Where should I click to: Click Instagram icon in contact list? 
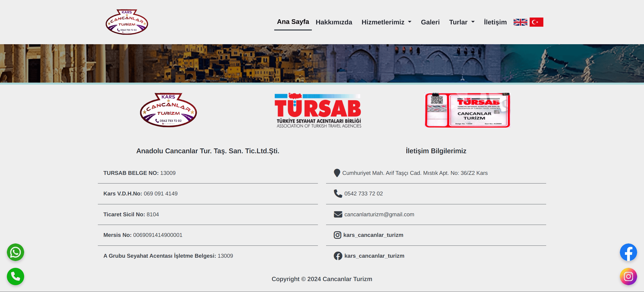pyautogui.click(x=338, y=235)
